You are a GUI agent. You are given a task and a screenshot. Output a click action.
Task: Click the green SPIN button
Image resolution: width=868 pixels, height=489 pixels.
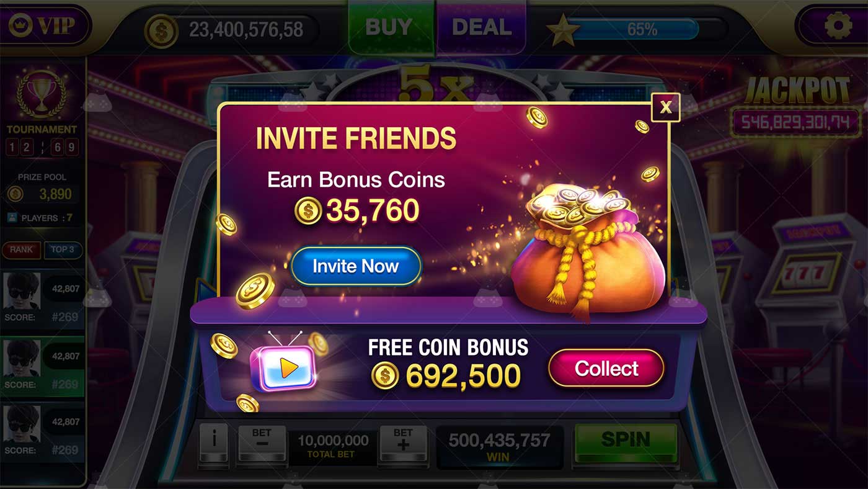click(626, 442)
